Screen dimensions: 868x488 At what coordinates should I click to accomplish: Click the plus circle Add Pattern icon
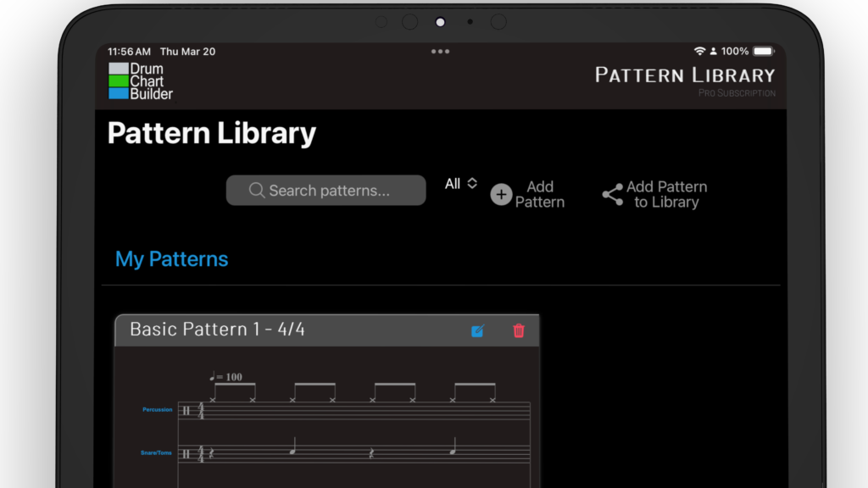pyautogui.click(x=502, y=195)
